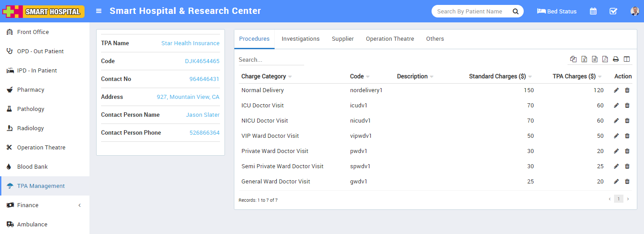Image resolution: width=644 pixels, height=234 pixels.
Task: Print the procedures charges table
Action: coord(616,59)
